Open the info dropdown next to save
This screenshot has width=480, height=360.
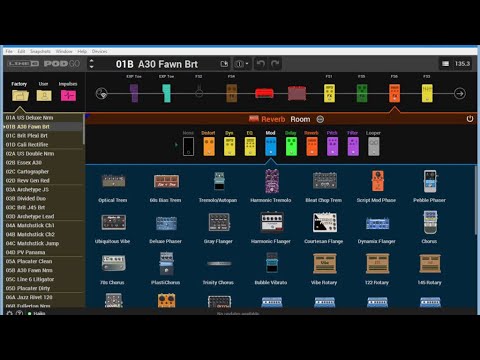pos(241,64)
